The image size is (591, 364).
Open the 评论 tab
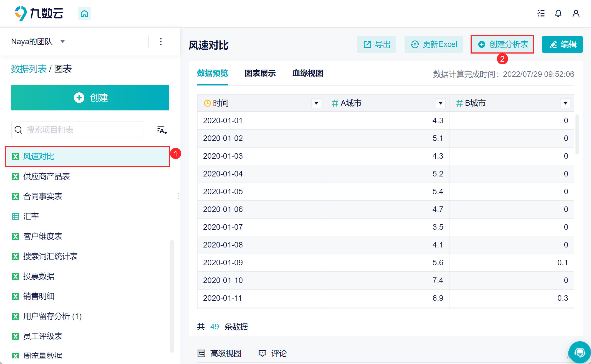click(273, 353)
